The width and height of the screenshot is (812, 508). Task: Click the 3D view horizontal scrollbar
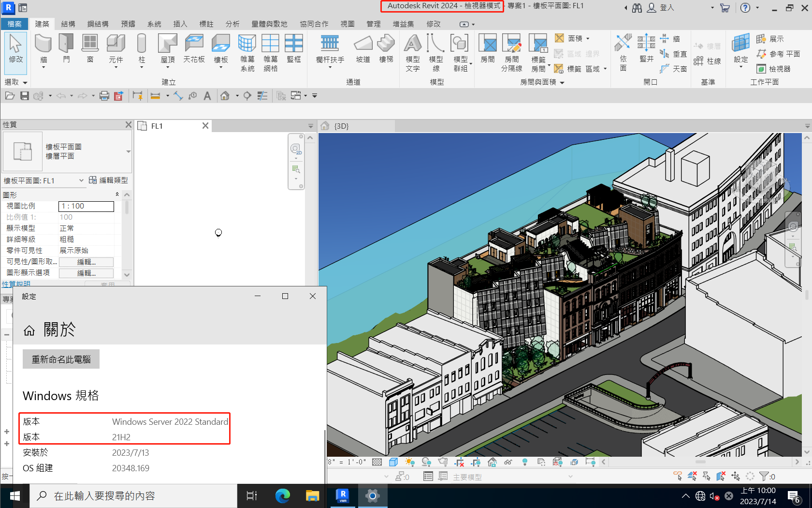coord(700,462)
